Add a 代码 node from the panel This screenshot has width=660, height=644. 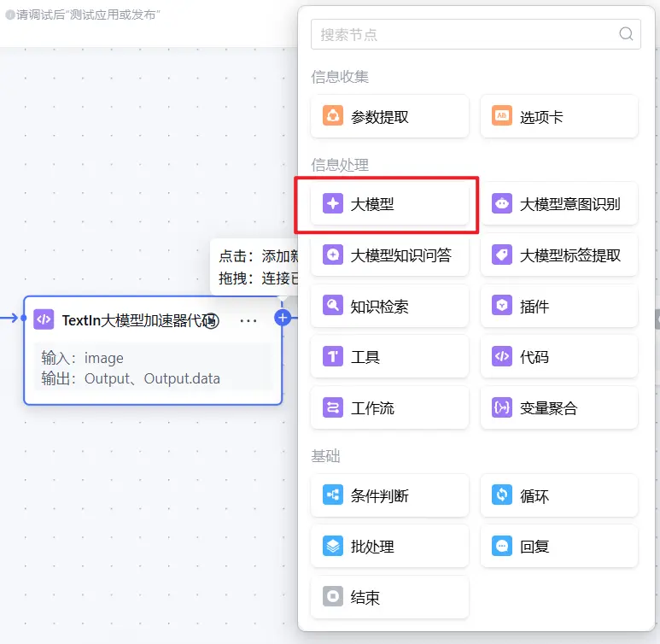click(x=559, y=357)
